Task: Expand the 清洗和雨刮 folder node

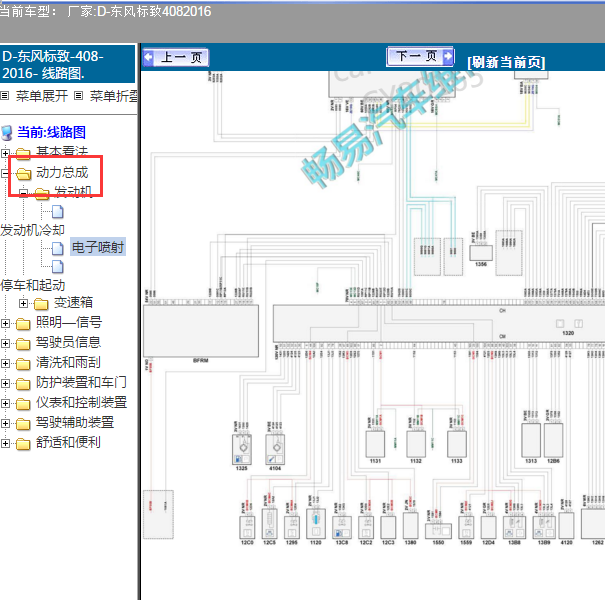Action: pos(5,363)
